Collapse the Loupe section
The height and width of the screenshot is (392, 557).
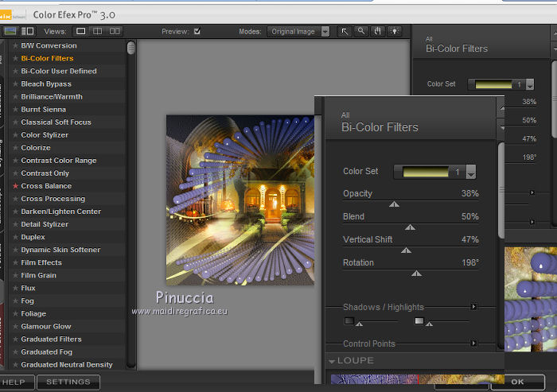[332, 361]
